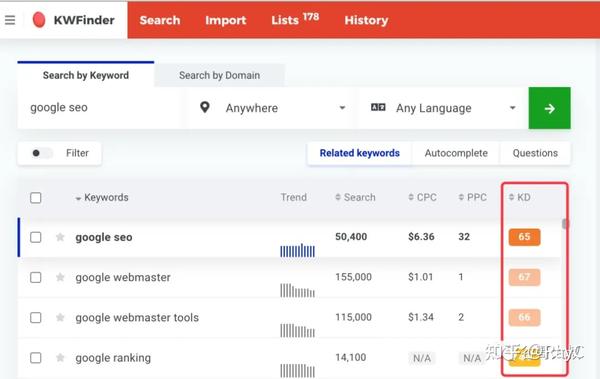
Task: Open the Anywhere location dropdown
Action: [x=270, y=108]
